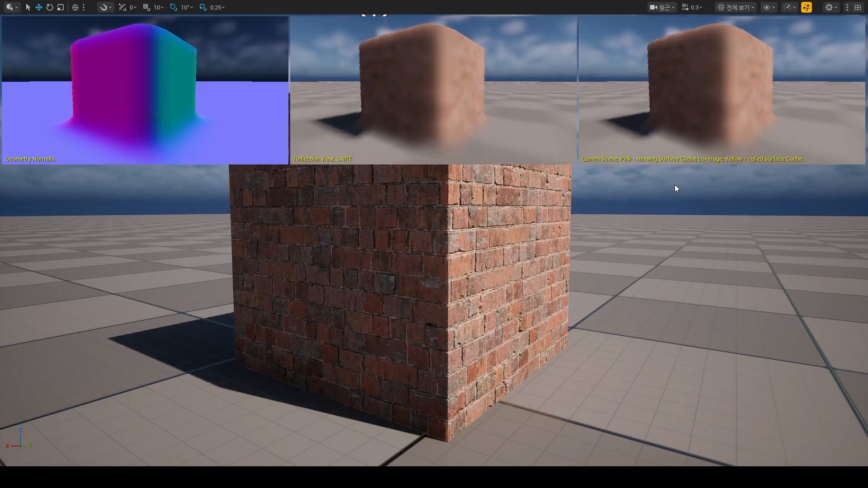The width and height of the screenshot is (868, 488).
Task: Activate the scale gizmo tool
Action: pyautogui.click(x=61, y=7)
